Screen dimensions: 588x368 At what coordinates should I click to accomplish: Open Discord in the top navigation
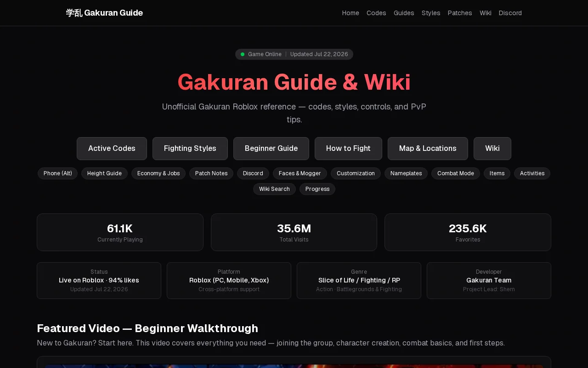point(510,13)
